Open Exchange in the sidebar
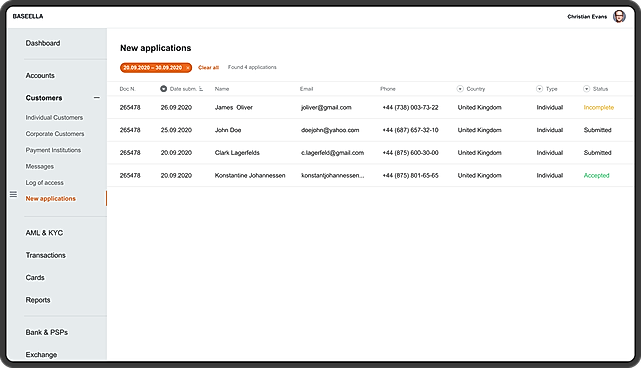 coord(41,355)
